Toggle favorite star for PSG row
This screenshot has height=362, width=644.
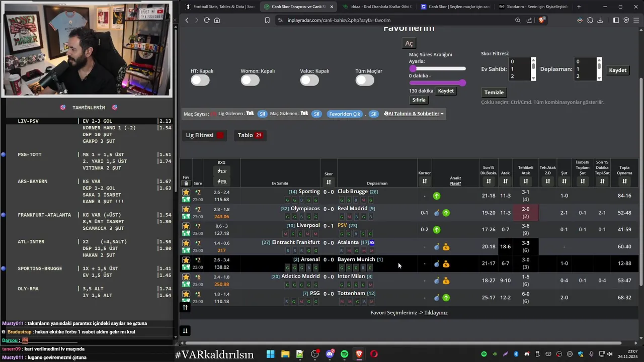186,294
